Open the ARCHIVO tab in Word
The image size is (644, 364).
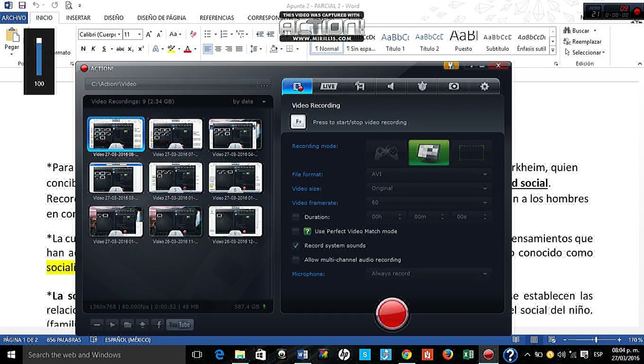coord(14,18)
